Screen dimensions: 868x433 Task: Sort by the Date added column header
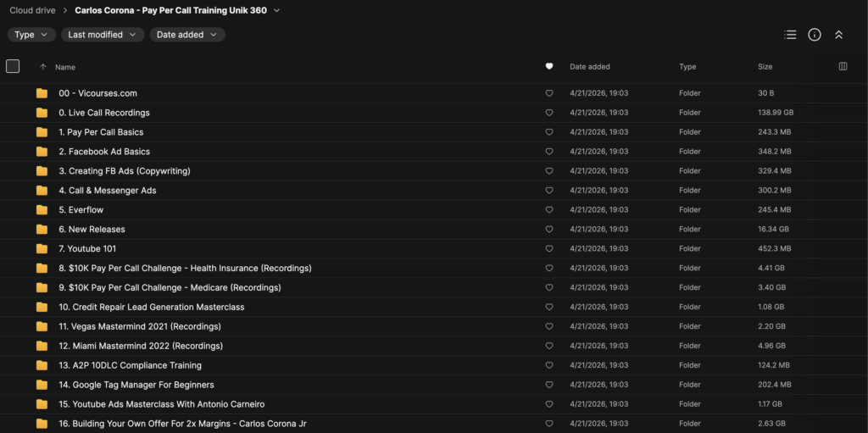(589, 67)
